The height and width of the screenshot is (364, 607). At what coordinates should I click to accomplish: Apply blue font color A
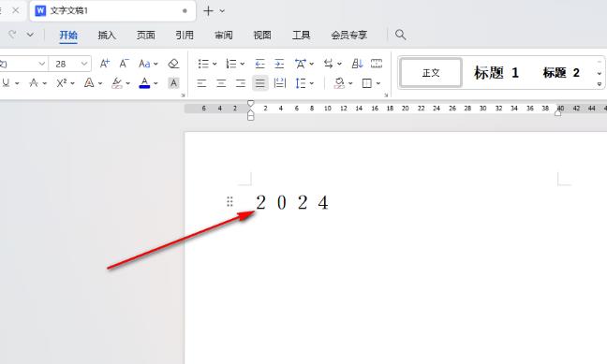(144, 82)
